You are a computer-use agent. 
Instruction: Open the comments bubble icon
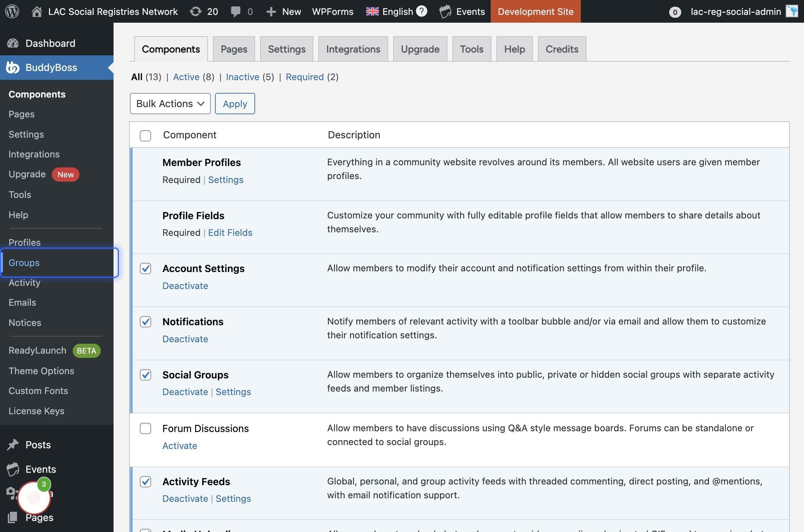pyautogui.click(x=235, y=11)
